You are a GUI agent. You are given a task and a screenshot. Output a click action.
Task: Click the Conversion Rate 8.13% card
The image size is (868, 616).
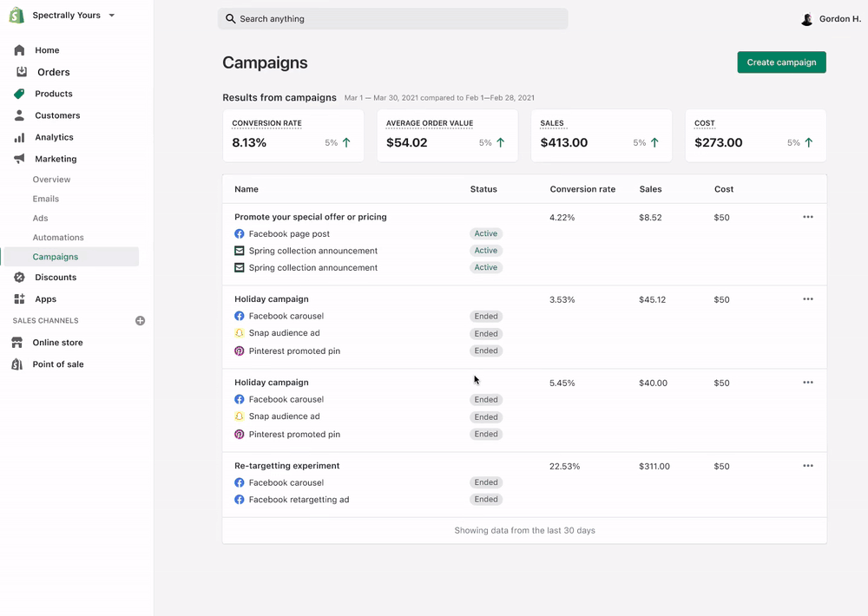(293, 135)
